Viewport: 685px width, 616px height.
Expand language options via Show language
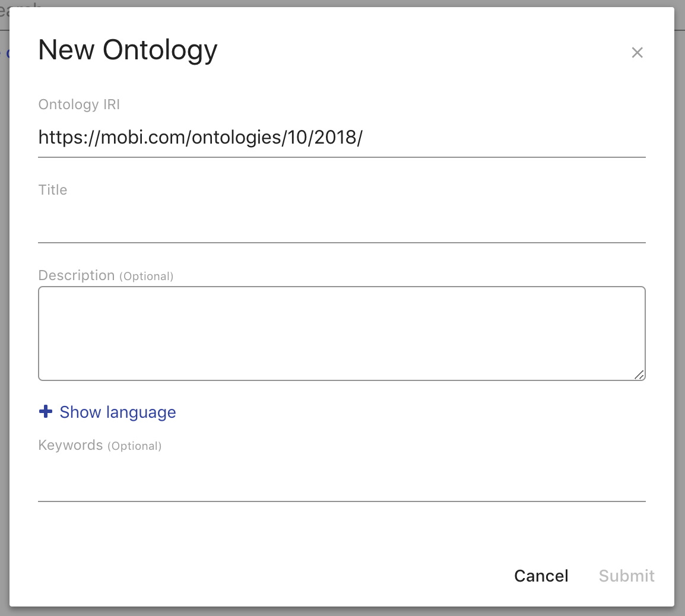[x=117, y=412]
